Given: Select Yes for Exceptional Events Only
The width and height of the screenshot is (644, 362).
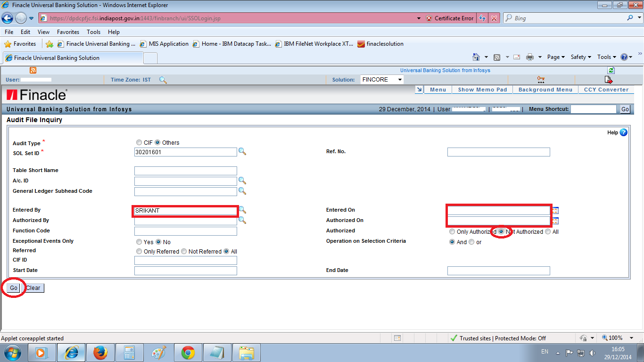Looking at the screenshot, I should tap(139, 242).
